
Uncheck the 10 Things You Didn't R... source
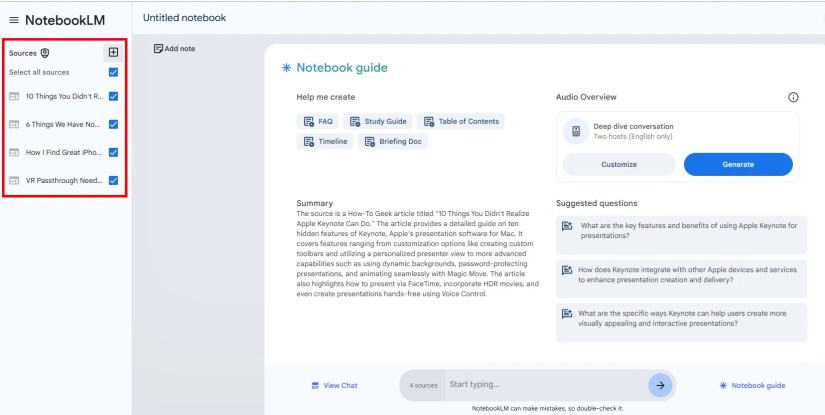coord(113,96)
